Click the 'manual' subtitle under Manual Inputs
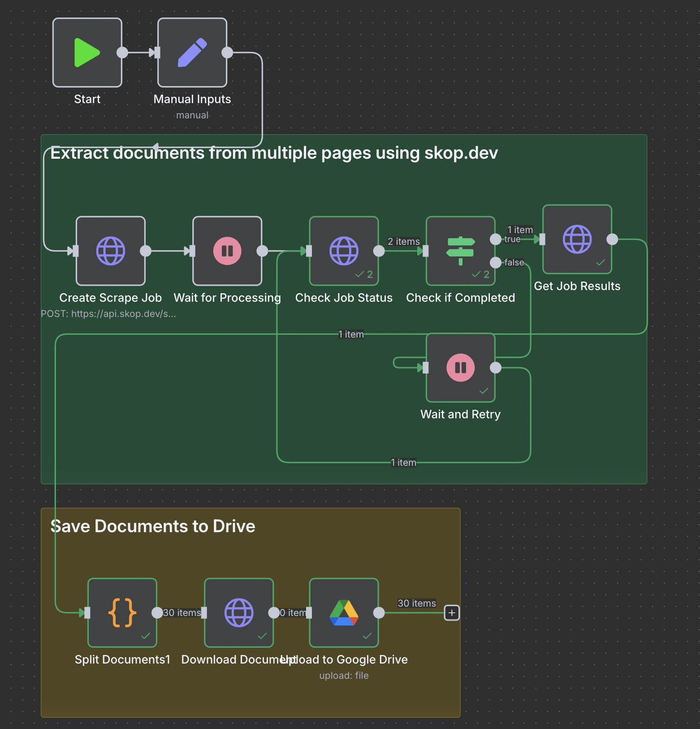 192,115
